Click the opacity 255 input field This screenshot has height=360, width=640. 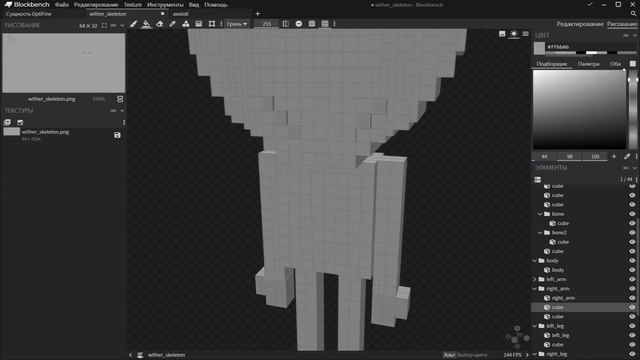(x=266, y=24)
